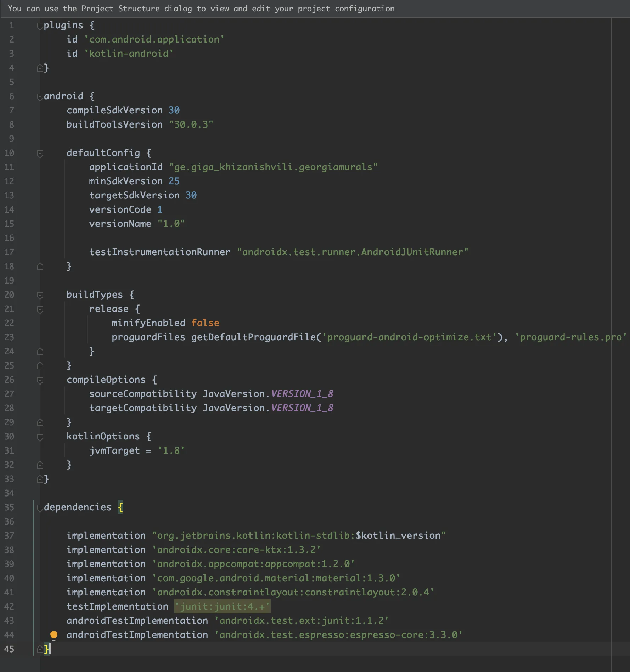Screen dimensions: 630x672
Task: Click line number 23 in the gutter
Action: (x=9, y=337)
